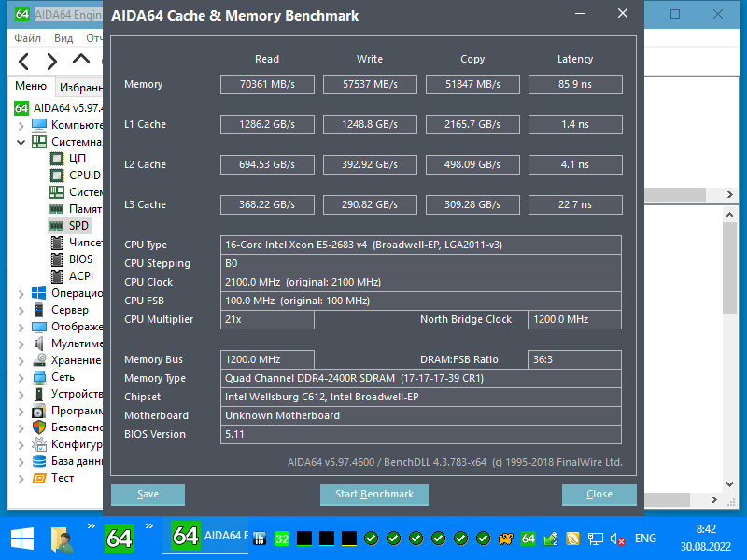Open the ACPI chip item
The image size is (747, 560).
(72, 275)
